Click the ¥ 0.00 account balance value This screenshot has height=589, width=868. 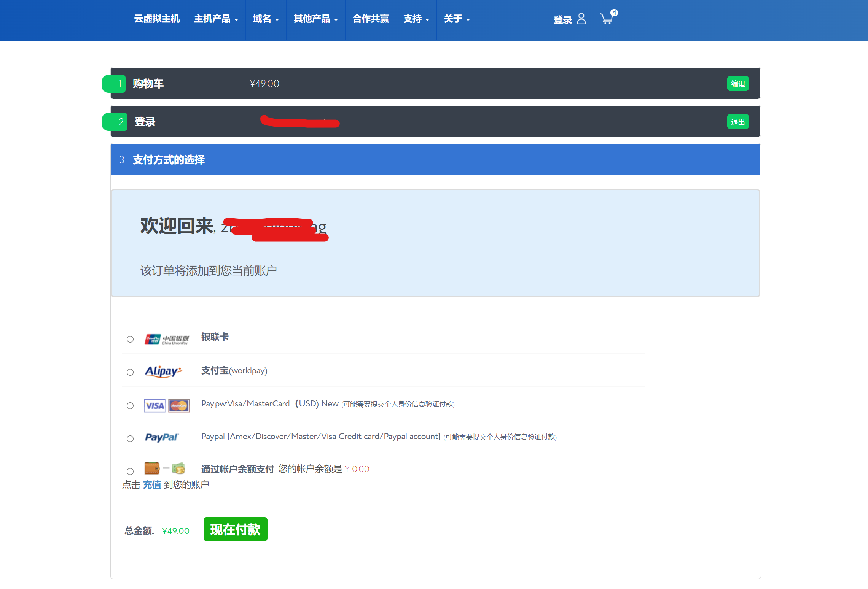click(x=357, y=469)
